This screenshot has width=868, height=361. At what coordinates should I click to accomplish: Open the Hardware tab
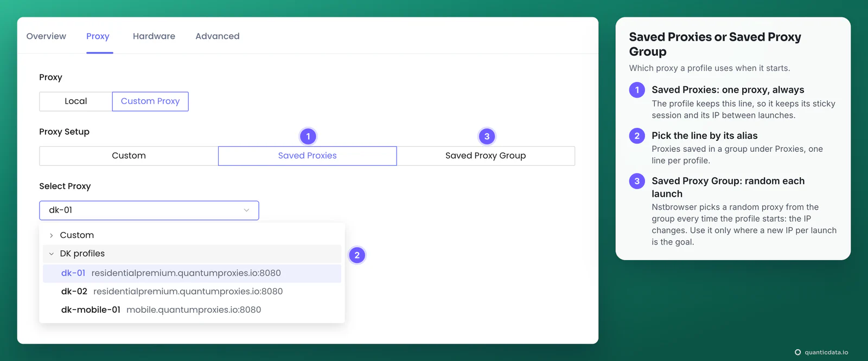coord(154,36)
